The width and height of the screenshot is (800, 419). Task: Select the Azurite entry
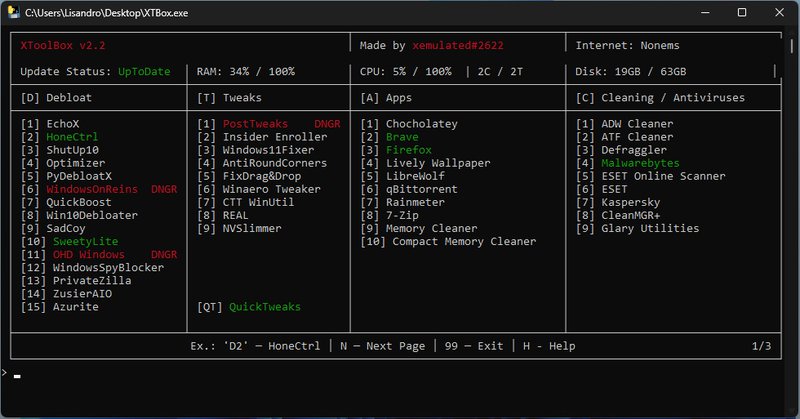60,307
